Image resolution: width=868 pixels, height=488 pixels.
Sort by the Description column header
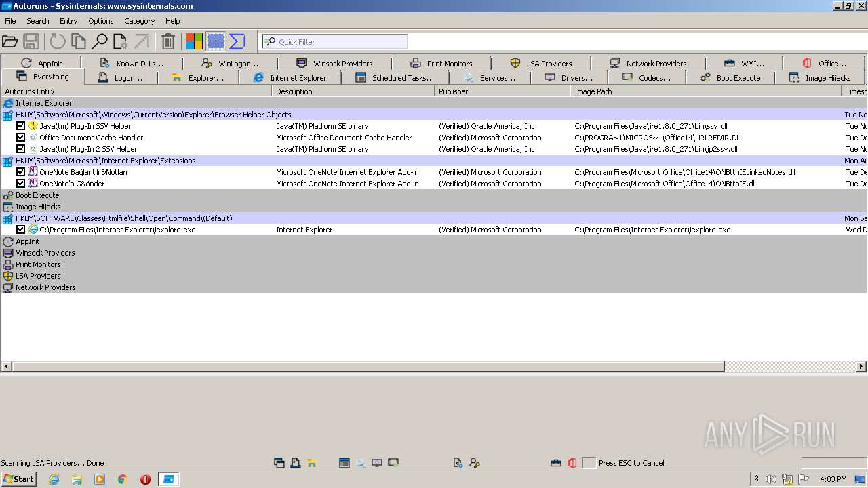(353, 91)
